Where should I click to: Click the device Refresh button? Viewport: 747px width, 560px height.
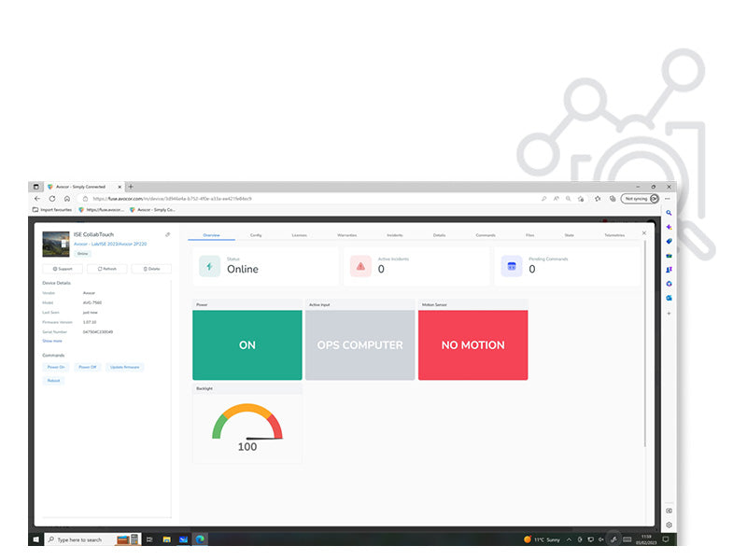point(106,269)
